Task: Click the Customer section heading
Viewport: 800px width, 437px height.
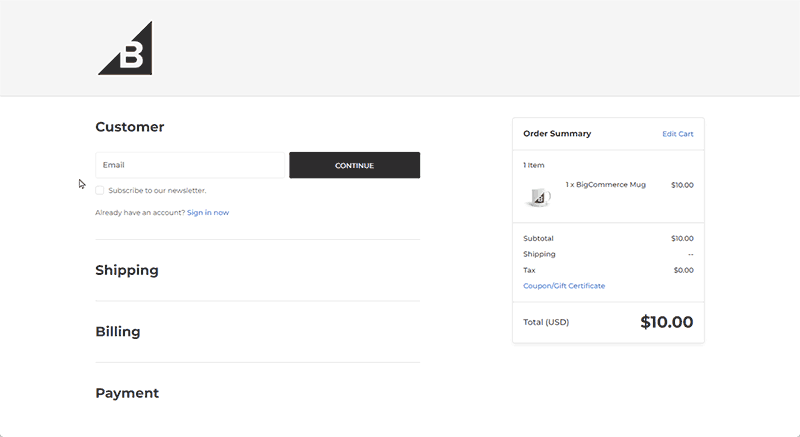Action: click(x=130, y=127)
